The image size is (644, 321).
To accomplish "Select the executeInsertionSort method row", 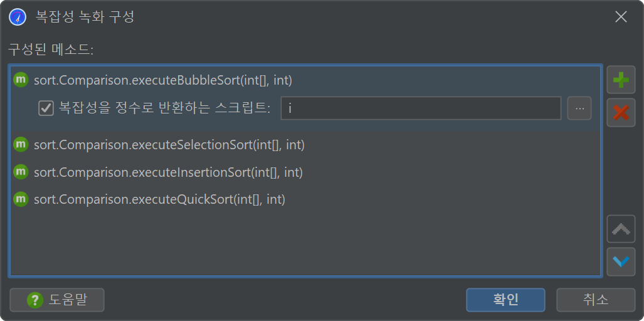I will coord(305,172).
